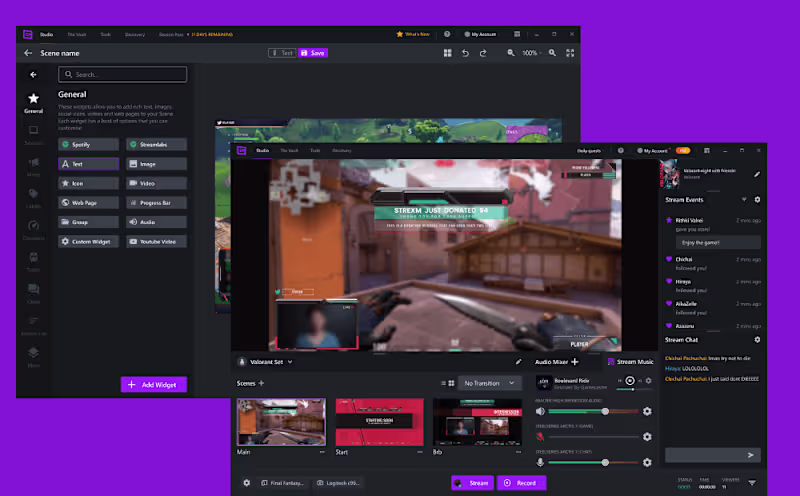Image resolution: width=800 pixels, height=496 pixels.
Task: Zoom out the editor canvas
Action: coord(511,53)
